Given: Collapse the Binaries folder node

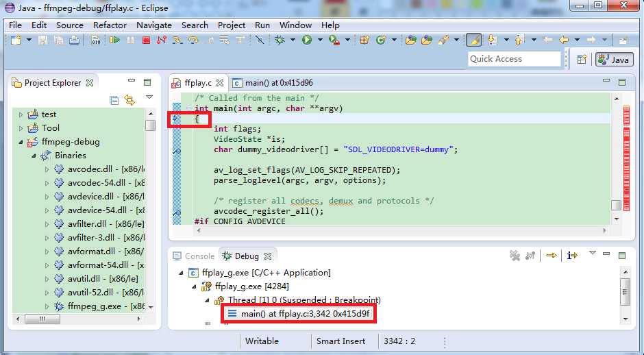Looking at the screenshot, I should coord(34,156).
